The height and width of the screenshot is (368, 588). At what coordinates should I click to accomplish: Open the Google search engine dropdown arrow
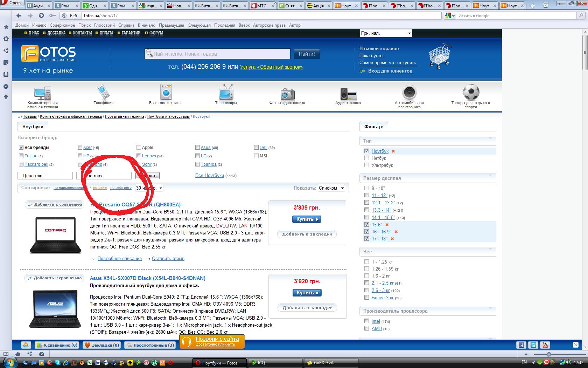click(453, 16)
